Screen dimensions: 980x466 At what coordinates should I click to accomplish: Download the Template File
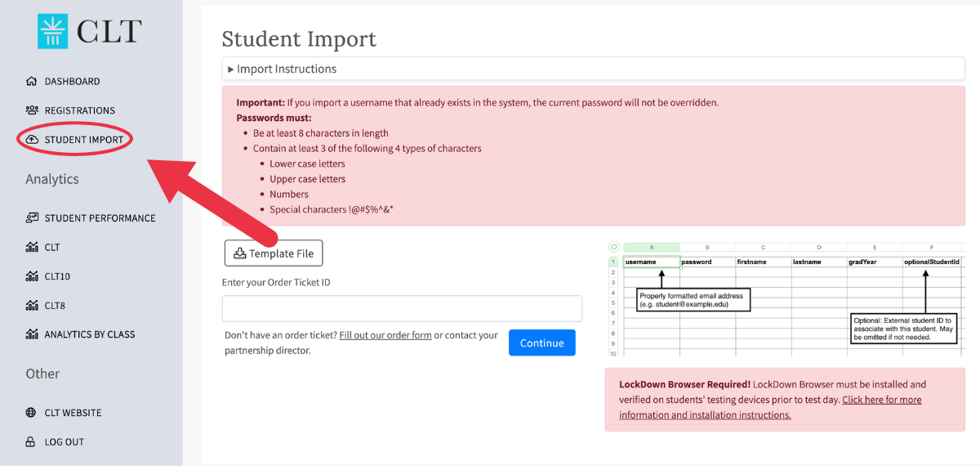[x=274, y=253]
